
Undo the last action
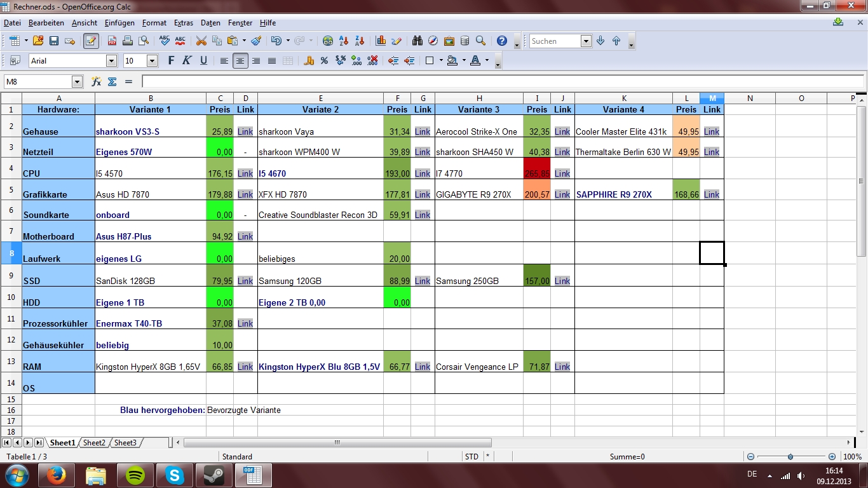(275, 41)
